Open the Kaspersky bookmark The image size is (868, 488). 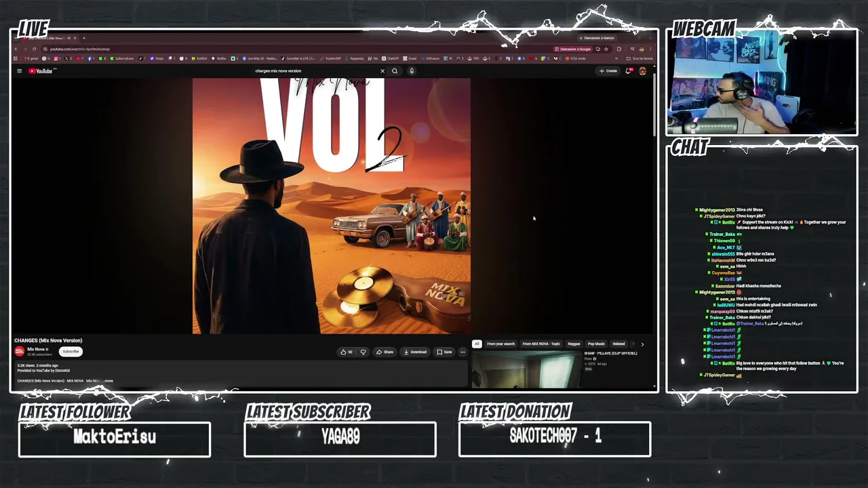(355, 58)
